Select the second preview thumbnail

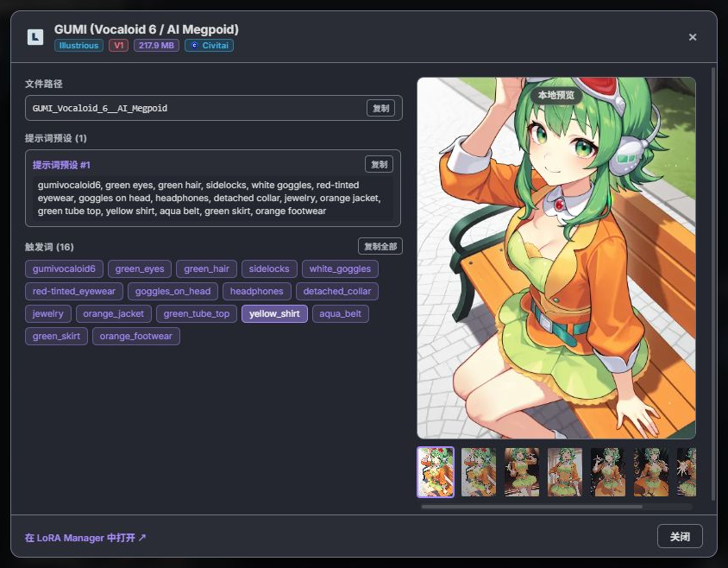pos(479,472)
